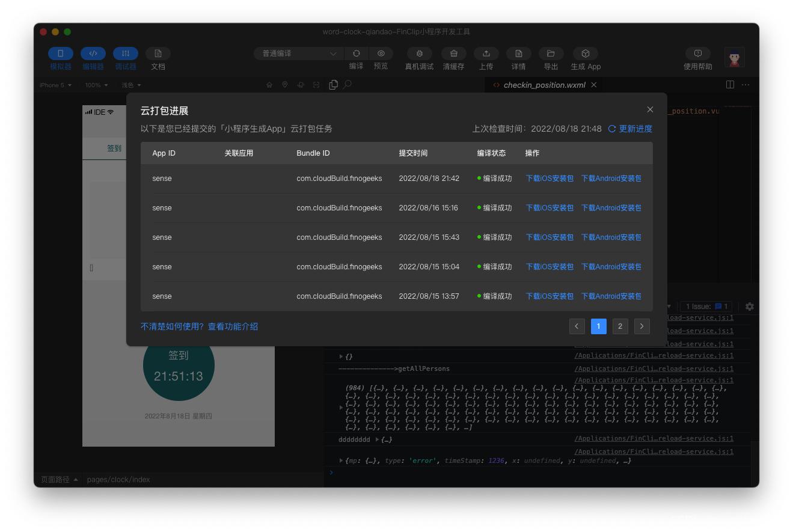The image size is (793, 532).
Task: Download Android package for 2022/08/15 15:43 build
Action: coord(611,237)
